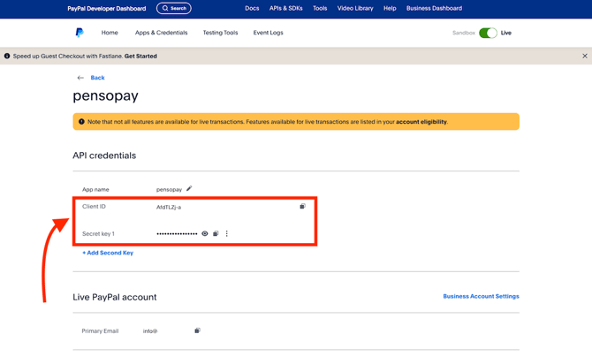Viewport: 592px width, 364px height.
Task: Click the warning icon in yellow notice
Action: click(x=81, y=122)
